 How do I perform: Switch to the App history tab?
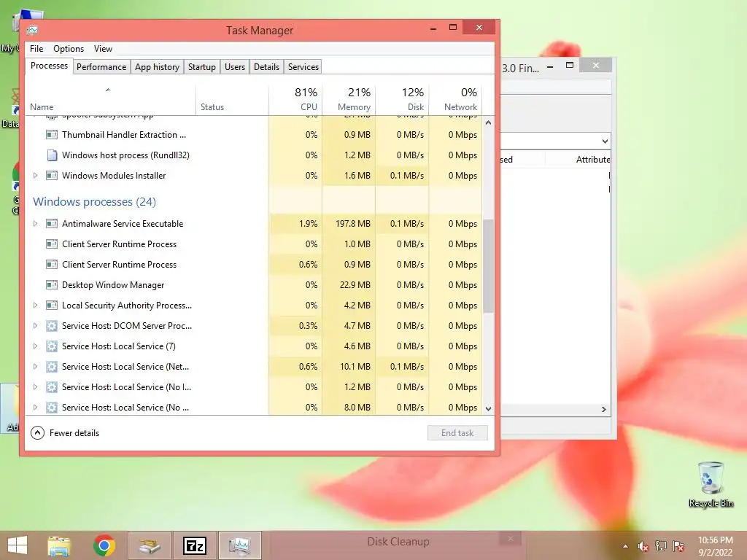[158, 67]
